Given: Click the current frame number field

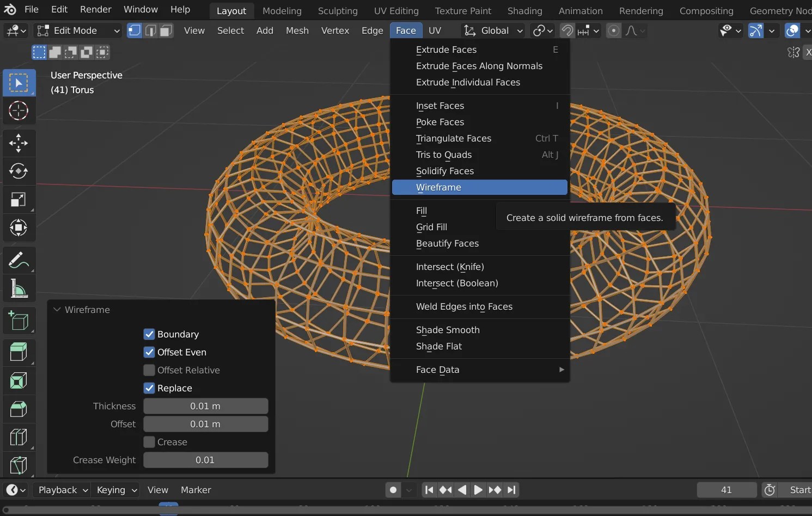Looking at the screenshot, I should tap(726, 490).
